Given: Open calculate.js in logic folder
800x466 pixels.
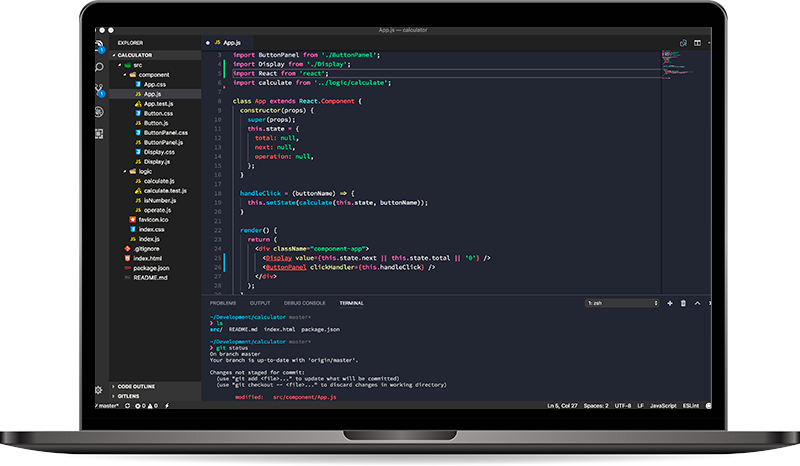Looking at the screenshot, I should [155, 181].
